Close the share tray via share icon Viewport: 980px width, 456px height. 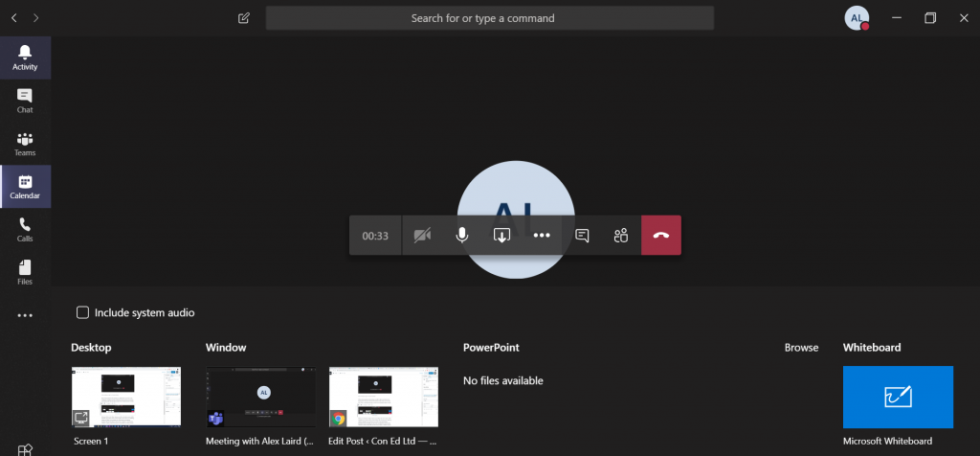[501, 236]
